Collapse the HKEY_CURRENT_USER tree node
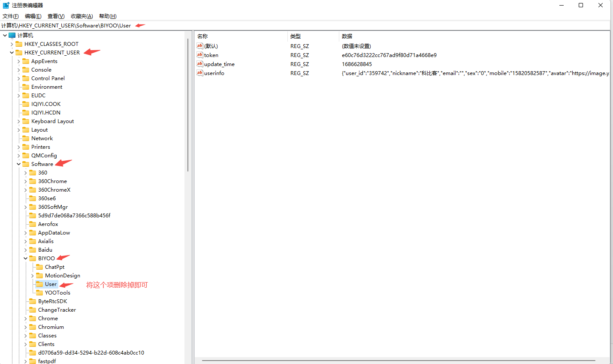This screenshot has width=613, height=364. click(12, 52)
